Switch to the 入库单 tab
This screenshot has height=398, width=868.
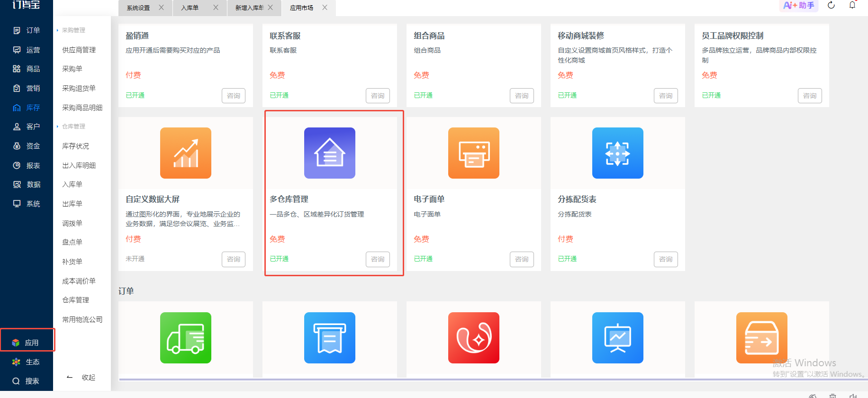190,8
